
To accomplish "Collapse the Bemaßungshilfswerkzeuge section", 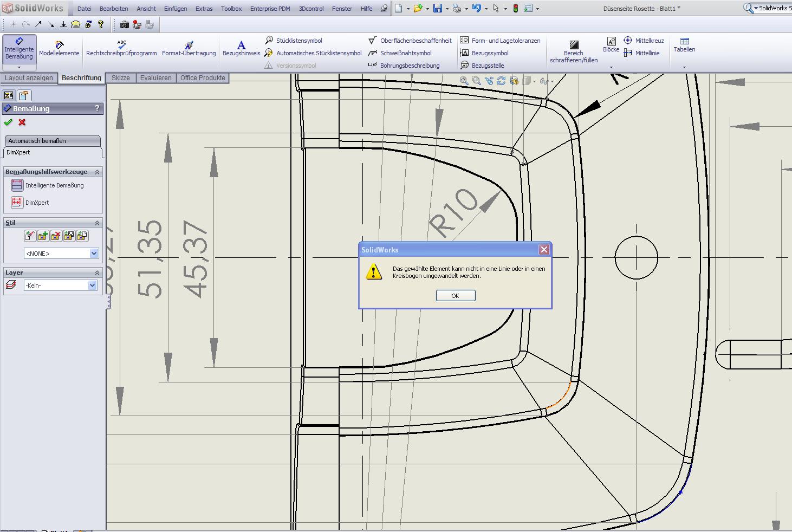I will coord(98,172).
